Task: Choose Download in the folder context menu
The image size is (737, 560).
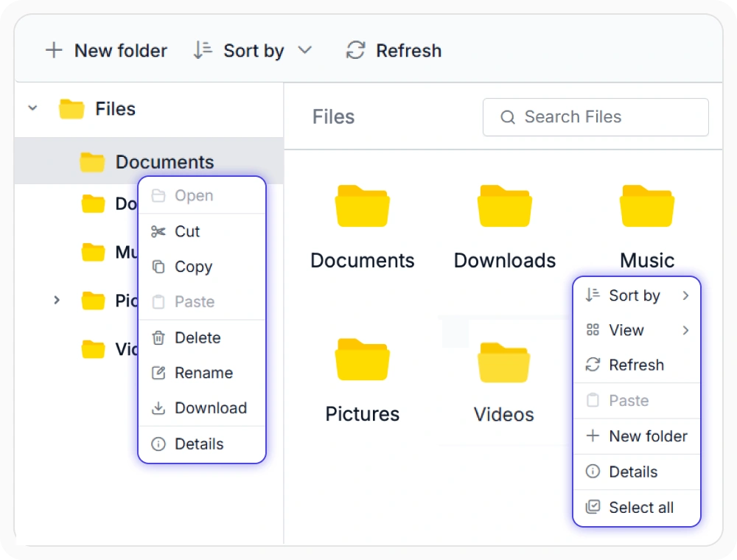Action: coord(202,407)
